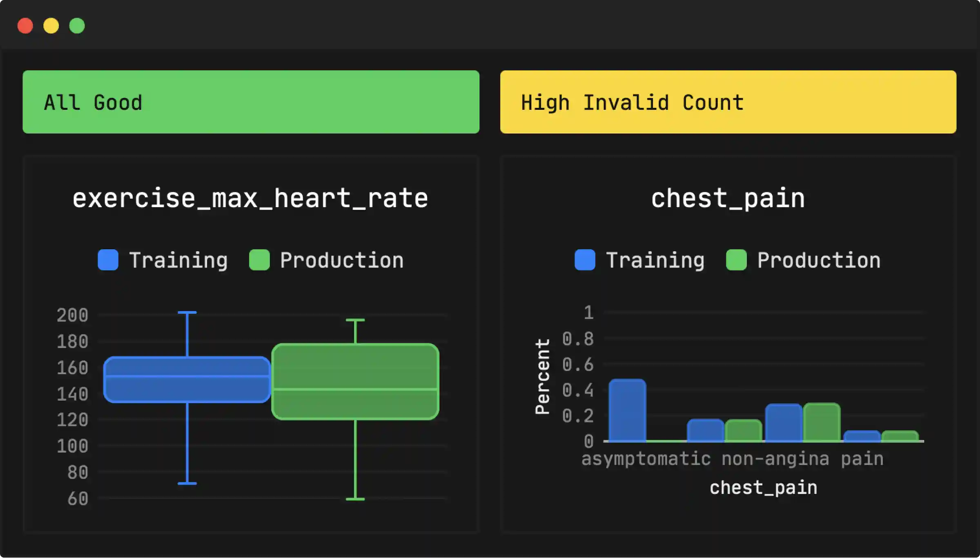The image size is (980, 558).
Task: Click the green non-angina Production bar
Action: 822,422
